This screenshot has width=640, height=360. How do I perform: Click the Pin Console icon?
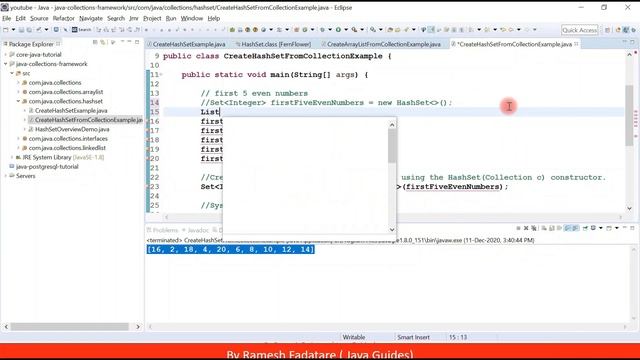click(585, 228)
